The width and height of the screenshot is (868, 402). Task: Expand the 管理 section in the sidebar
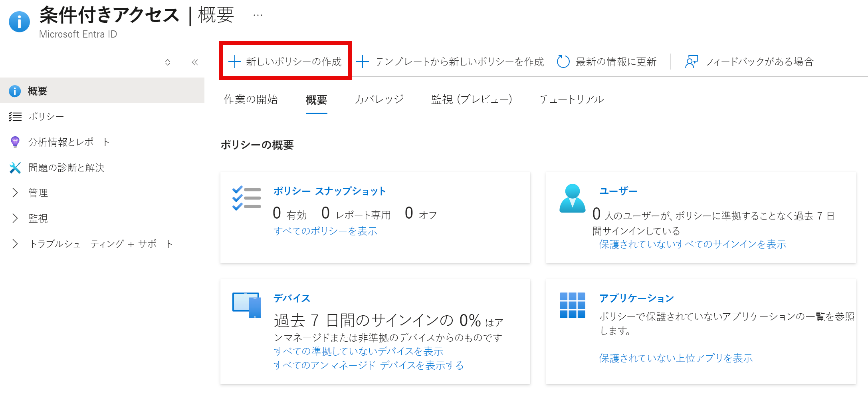tap(15, 193)
